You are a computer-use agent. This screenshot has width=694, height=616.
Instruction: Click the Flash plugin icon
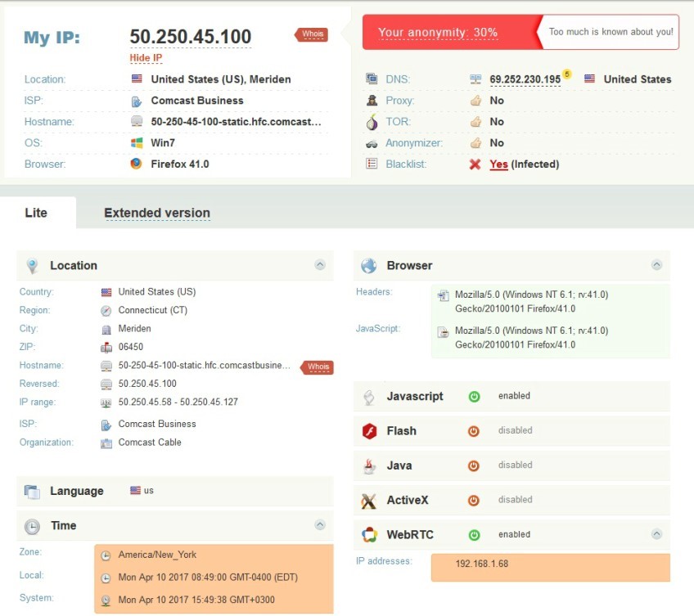[370, 431]
